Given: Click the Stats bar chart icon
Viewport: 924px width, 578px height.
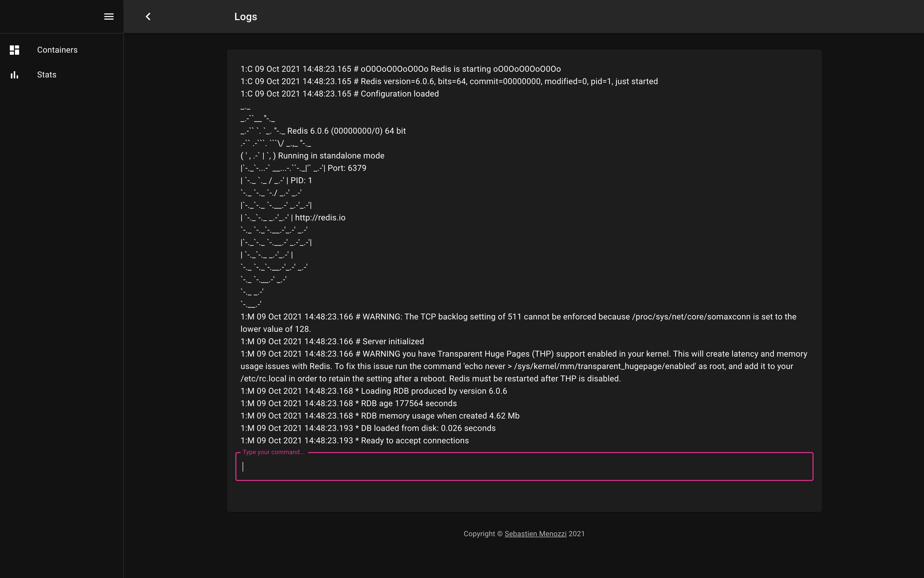Looking at the screenshot, I should pos(14,75).
